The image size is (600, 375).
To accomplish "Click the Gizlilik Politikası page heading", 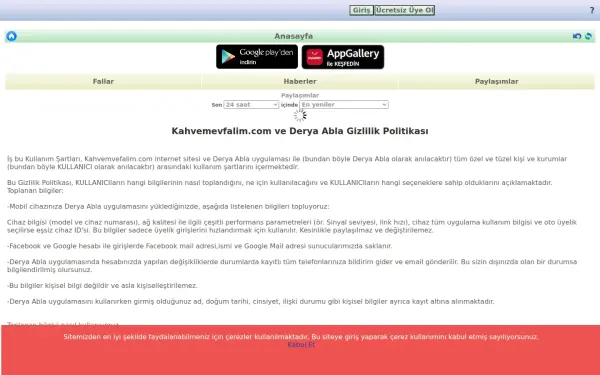I will [x=300, y=131].
